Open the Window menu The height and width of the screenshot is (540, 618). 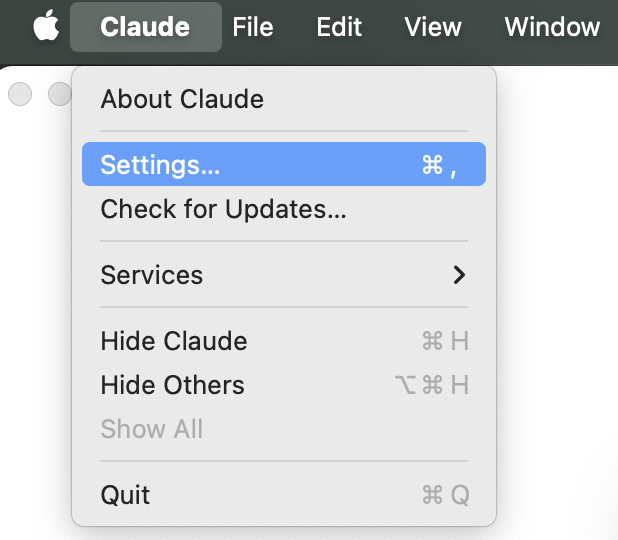tap(552, 27)
